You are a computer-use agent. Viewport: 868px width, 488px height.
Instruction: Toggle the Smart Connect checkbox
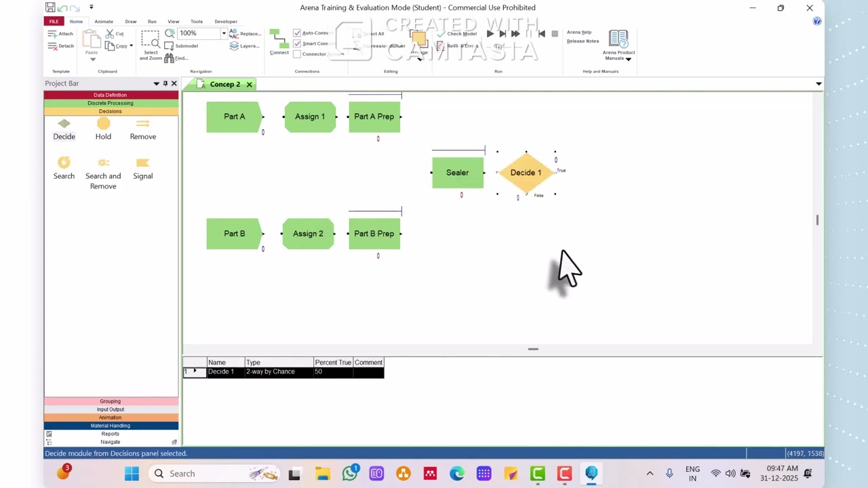[297, 43]
